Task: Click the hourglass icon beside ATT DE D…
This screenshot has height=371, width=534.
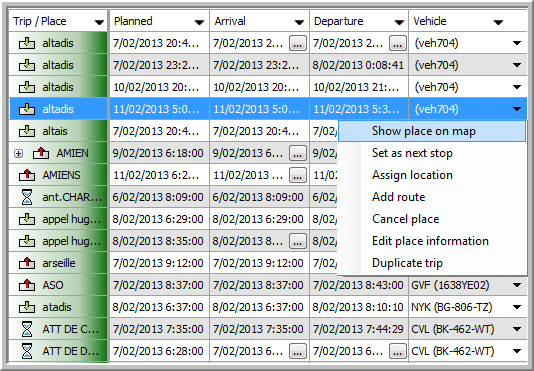Action: tap(27, 351)
